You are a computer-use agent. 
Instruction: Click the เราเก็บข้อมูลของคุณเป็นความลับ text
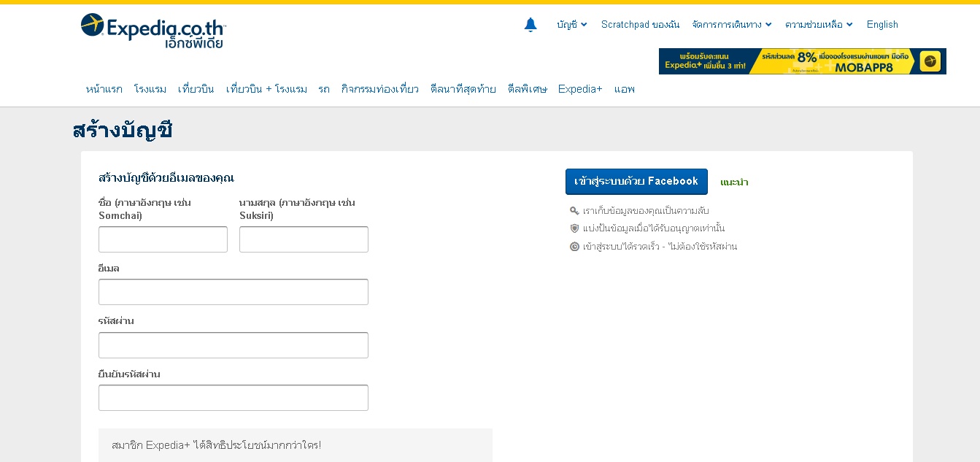(647, 211)
